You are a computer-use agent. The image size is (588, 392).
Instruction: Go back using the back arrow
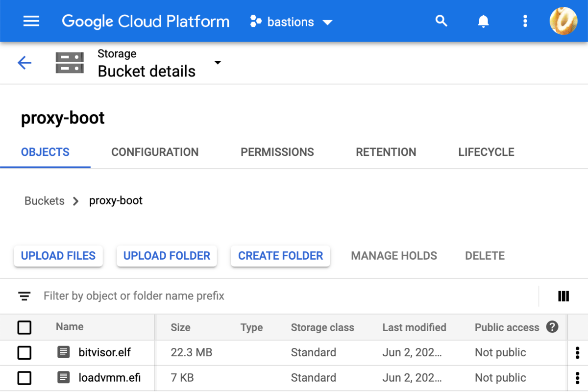pyautogui.click(x=24, y=63)
